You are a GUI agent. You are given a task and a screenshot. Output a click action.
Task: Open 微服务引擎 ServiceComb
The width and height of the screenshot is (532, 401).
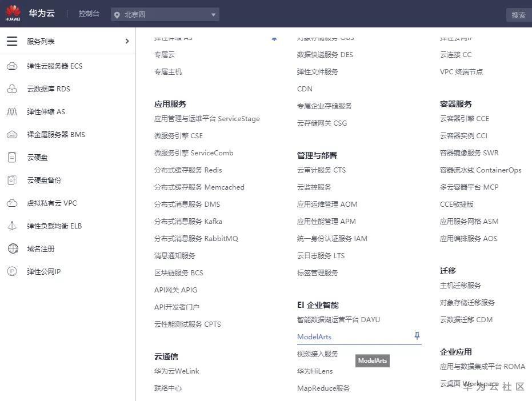[x=194, y=153]
